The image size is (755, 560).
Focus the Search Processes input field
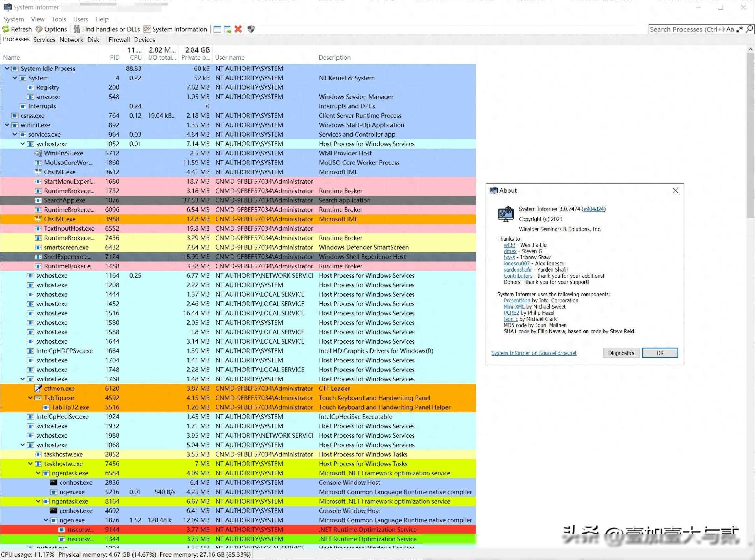click(687, 30)
